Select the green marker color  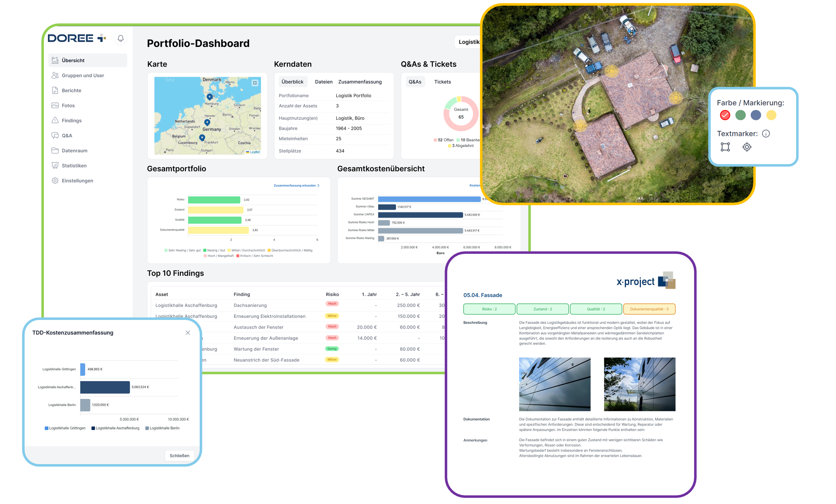(740, 115)
